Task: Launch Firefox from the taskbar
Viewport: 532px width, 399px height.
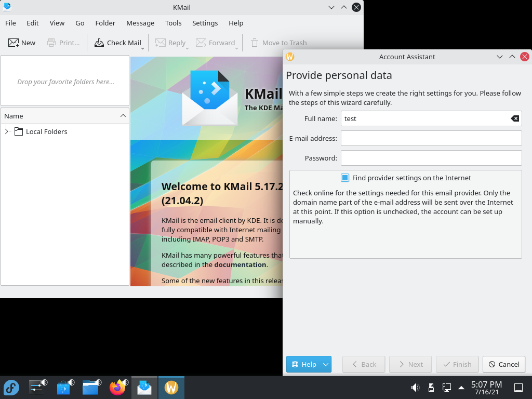Action: tap(118, 388)
